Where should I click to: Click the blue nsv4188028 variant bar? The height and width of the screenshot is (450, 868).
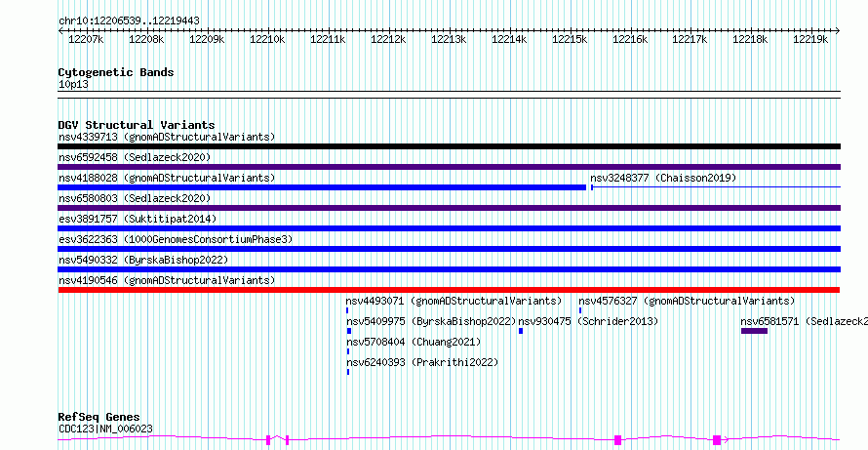pyautogui.click(x=322, y=187)
